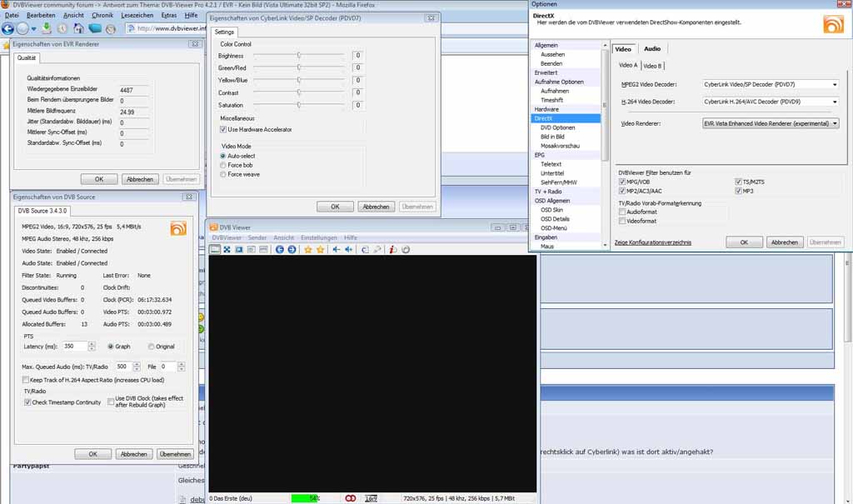
Task: Open the Video Renderer dropdown
Action: pyautogui.click(x=835, y=123)
